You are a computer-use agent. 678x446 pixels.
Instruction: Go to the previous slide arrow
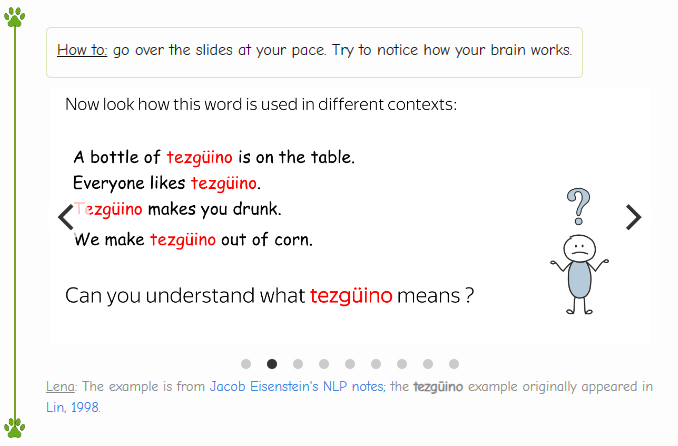66,217
